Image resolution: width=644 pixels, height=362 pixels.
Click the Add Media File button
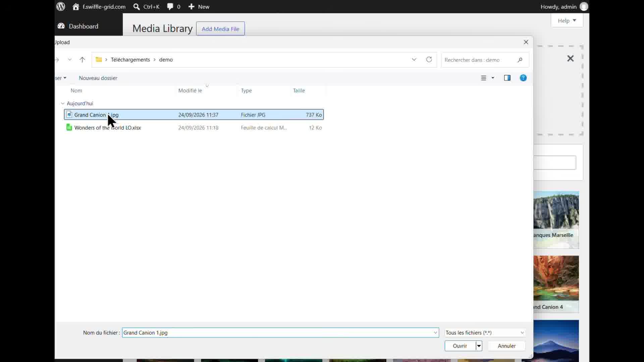tap(220, 29)
